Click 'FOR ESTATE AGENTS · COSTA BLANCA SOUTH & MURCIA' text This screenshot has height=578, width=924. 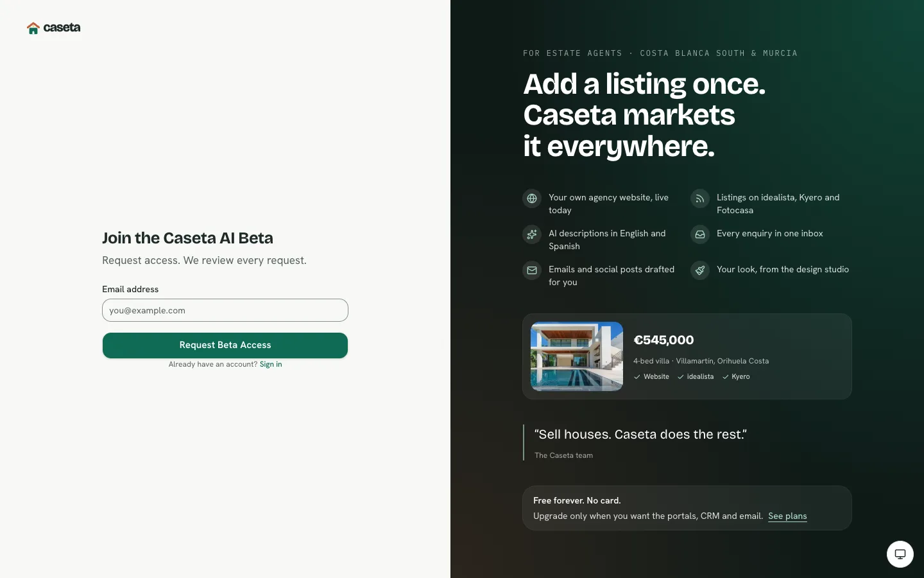[660, 53]
